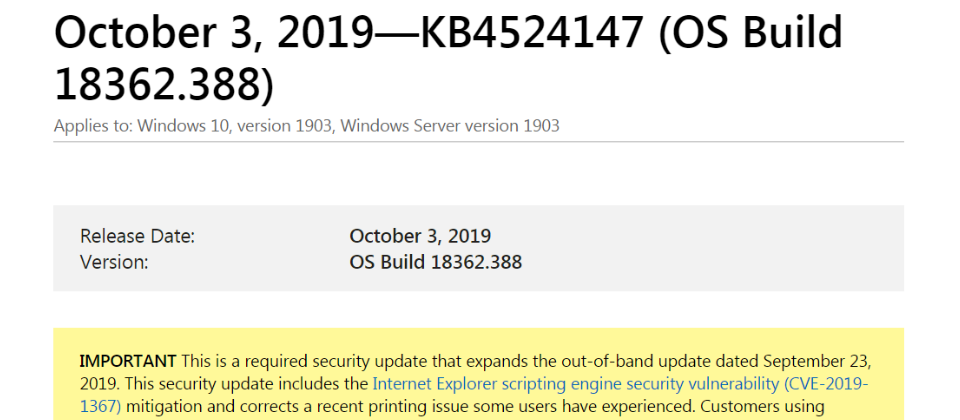
Task: Click the "Release Date:" label
Action: coord(137,236)
